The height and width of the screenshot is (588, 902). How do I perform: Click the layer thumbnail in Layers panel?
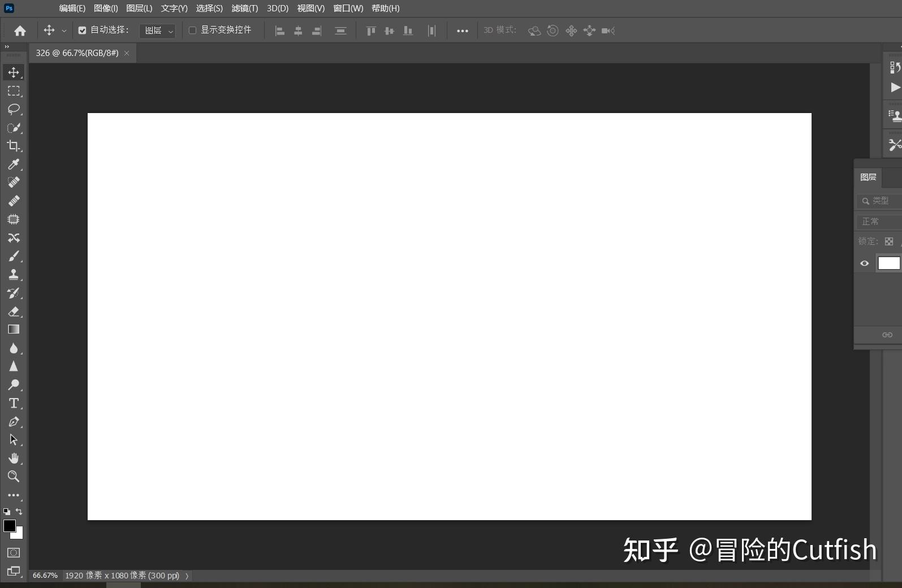click(889, 263)
